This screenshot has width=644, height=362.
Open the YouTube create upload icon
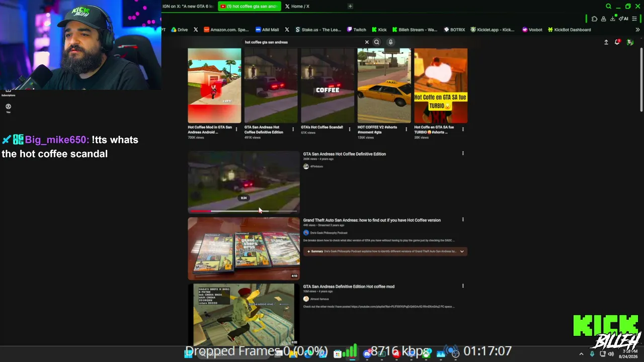click(x=606, y=42)
